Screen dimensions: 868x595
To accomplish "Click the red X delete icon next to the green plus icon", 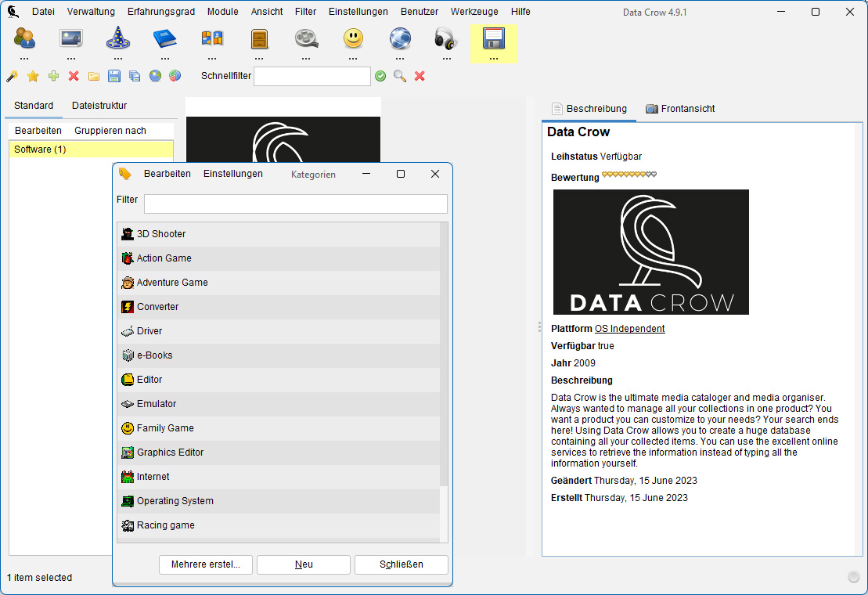I will click(x=74, y=76).
